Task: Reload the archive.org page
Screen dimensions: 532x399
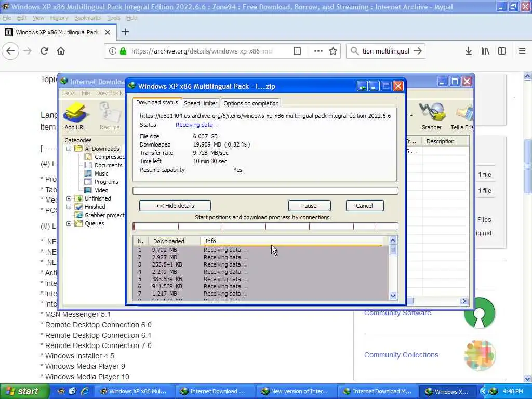Action: pos(45,51)
